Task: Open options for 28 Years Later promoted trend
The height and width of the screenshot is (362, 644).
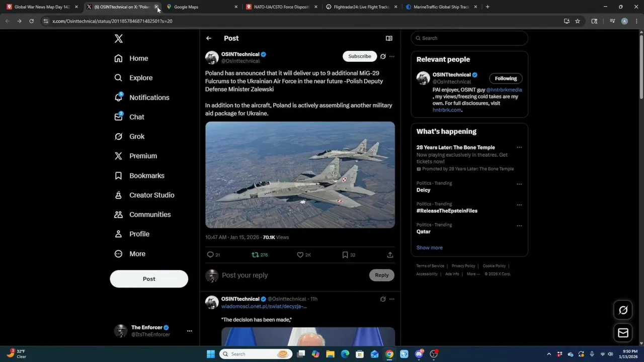Action: click(x=519, y=147)
